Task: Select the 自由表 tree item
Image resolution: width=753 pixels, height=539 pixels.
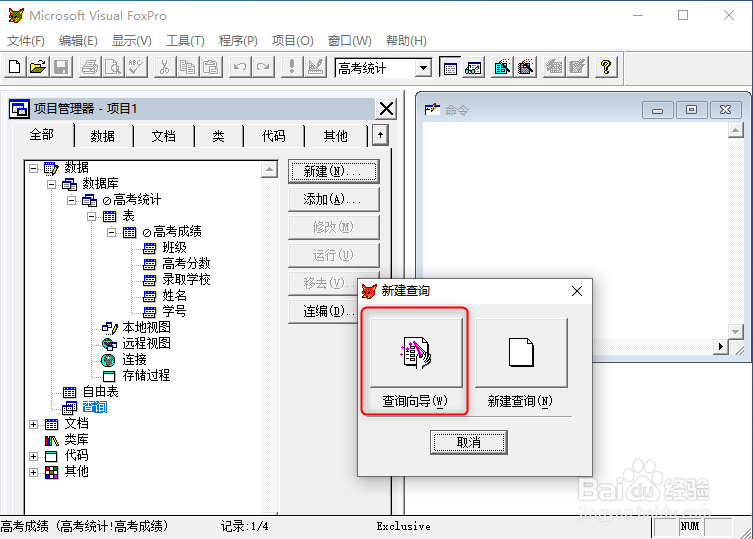Action: [100, 392]
